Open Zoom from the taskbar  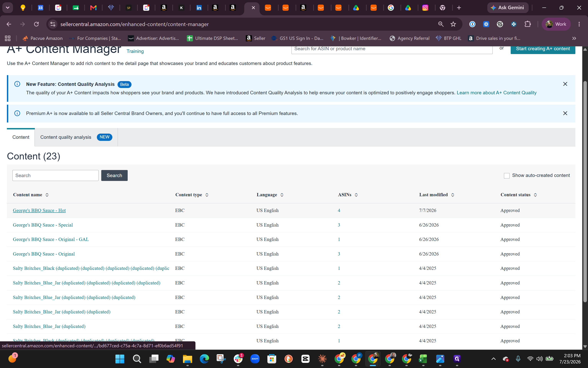255,359
